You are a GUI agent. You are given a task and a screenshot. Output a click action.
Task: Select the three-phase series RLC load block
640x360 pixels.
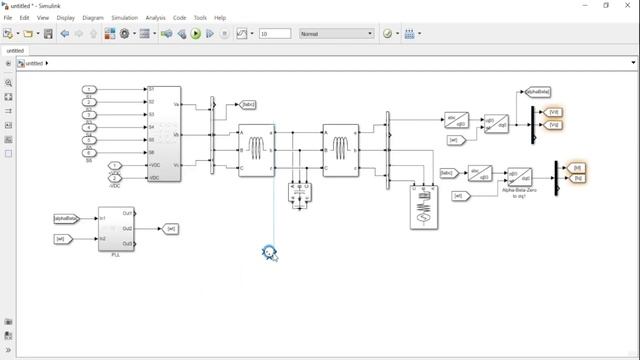click(x=424, y=207)
